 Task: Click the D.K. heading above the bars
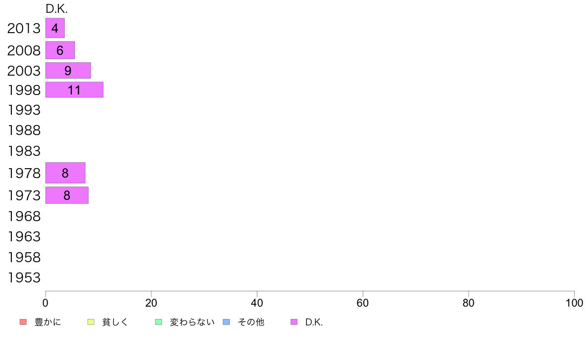56,9
